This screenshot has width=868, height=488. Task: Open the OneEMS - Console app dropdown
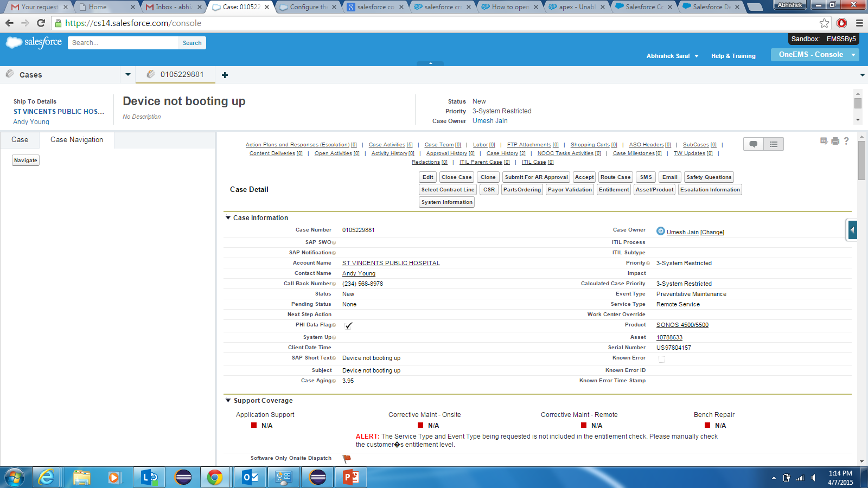pos(853,55)
